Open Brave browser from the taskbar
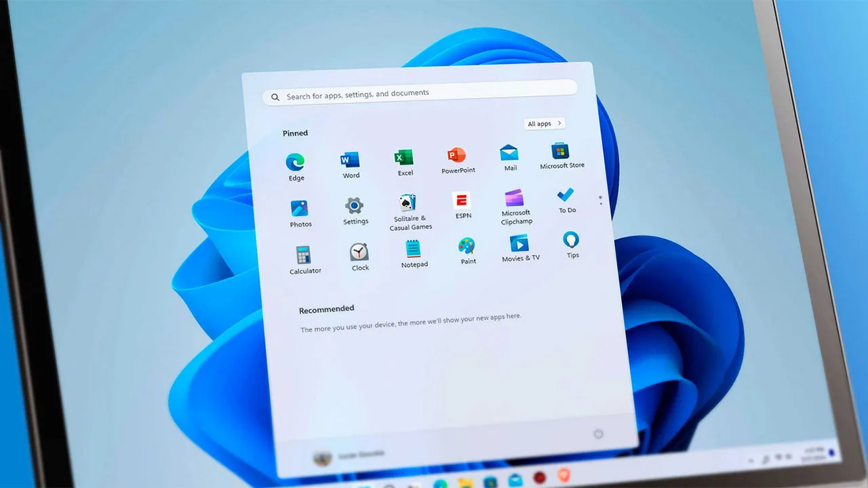Viewport: 868px width, 488px height. point(564,475)
